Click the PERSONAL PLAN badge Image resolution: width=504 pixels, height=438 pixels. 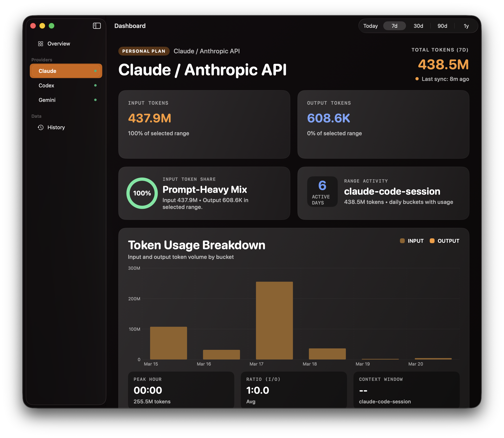pos(144,51)
